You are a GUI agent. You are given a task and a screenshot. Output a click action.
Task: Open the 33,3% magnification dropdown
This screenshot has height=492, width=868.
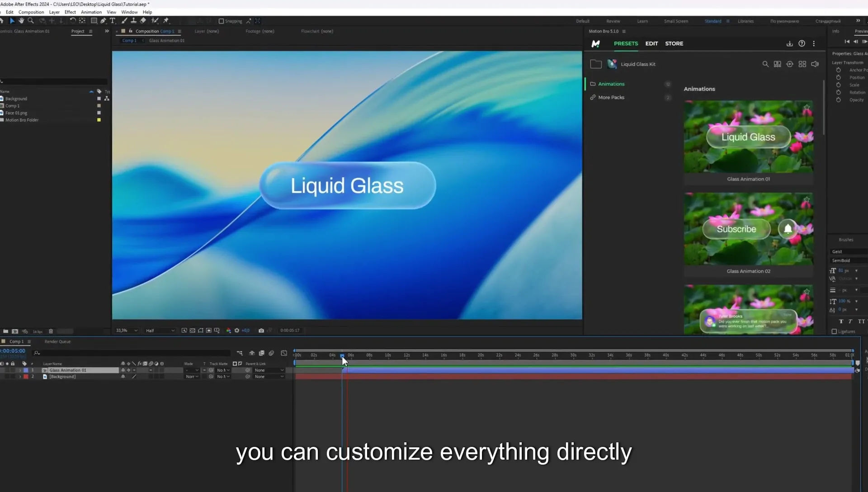click(127, 331)
